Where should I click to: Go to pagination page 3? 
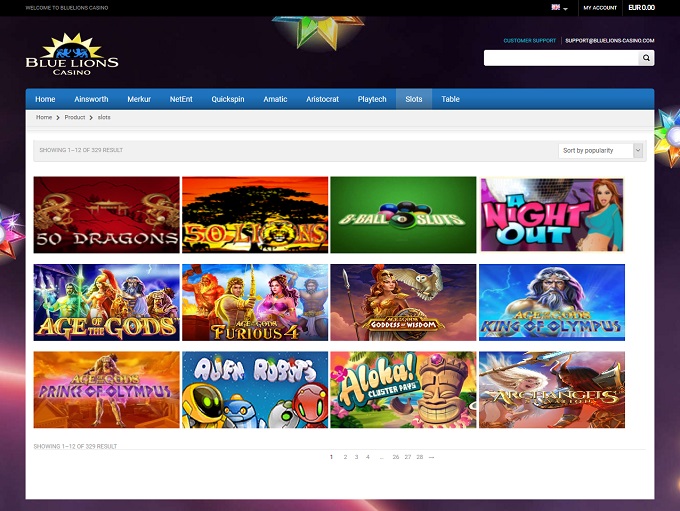click(x=356, y=457)
